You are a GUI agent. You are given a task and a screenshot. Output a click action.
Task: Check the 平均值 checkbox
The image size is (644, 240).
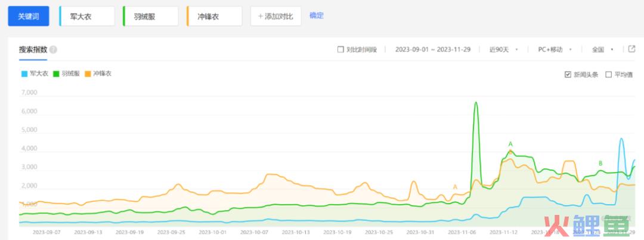click(x=608, y=75)
